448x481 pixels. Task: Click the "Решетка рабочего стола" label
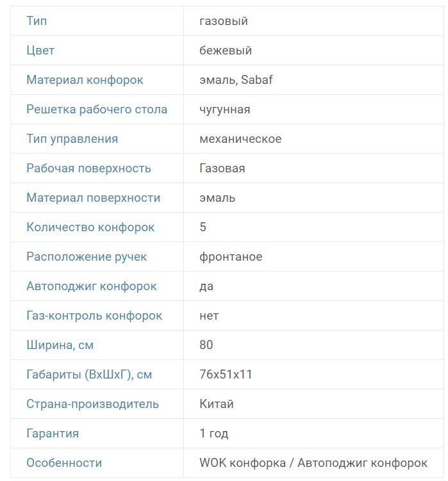tap(97, 110)
